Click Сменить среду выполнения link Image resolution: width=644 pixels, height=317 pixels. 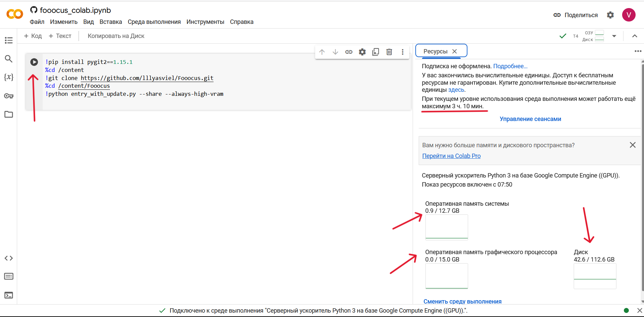pyautogui.click(x=462, y=301)
